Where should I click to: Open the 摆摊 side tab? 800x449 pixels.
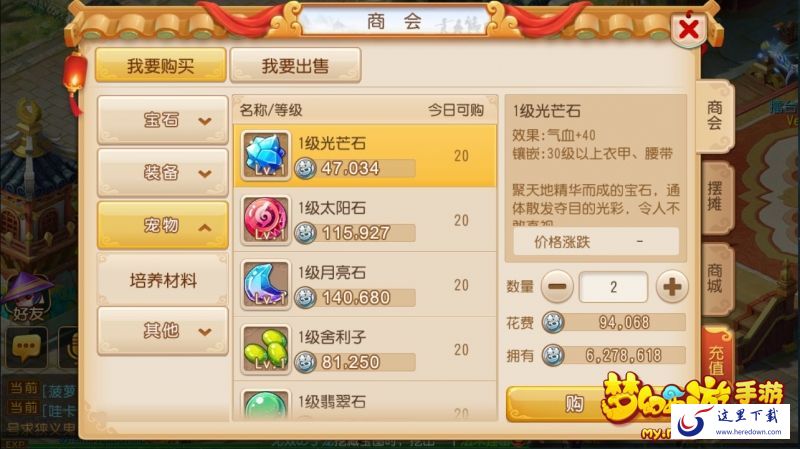[x=716, y=196]
